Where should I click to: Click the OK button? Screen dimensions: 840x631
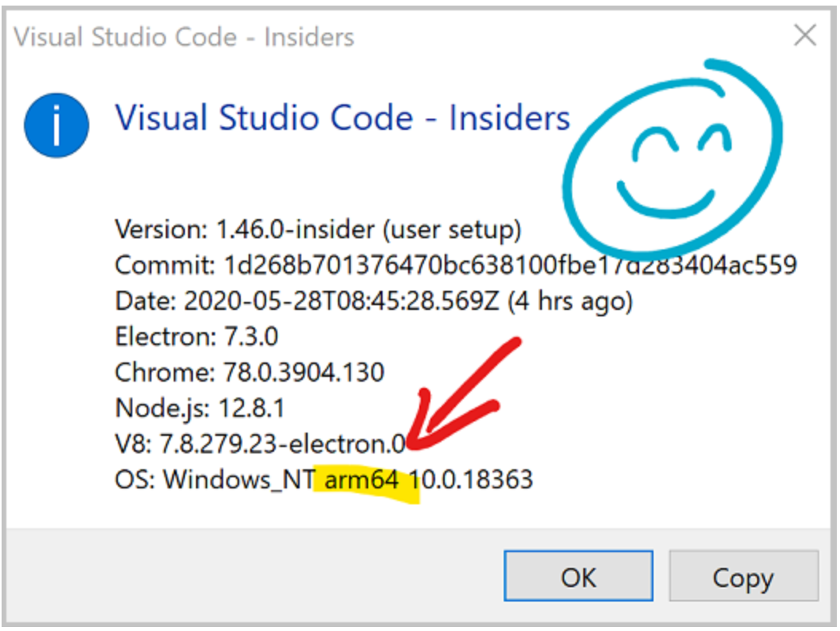[x=578, y=578]
